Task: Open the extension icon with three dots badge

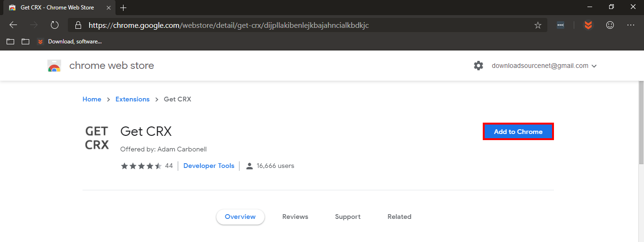Action: pyautogui.click(x=561, y=25)
